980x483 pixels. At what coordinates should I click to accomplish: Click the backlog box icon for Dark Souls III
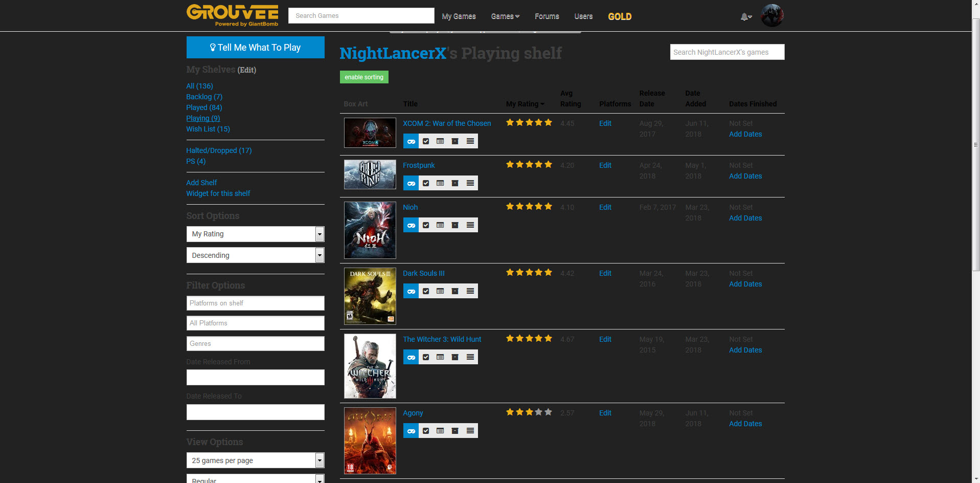(x=455, y=291)
